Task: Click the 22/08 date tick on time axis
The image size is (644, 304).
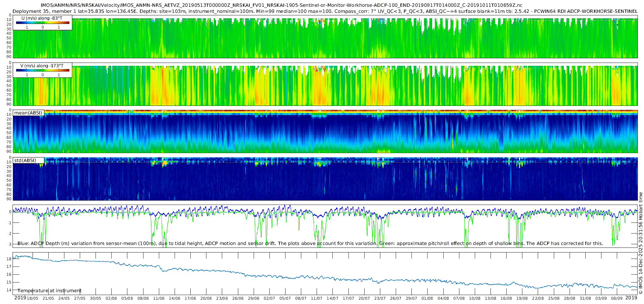Action: [538, 298]
